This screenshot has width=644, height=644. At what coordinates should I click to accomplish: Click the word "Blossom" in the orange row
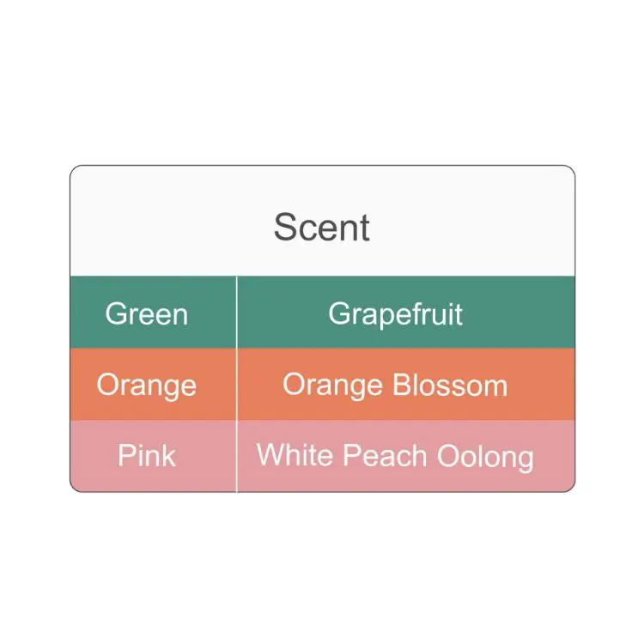pos(450,385)
